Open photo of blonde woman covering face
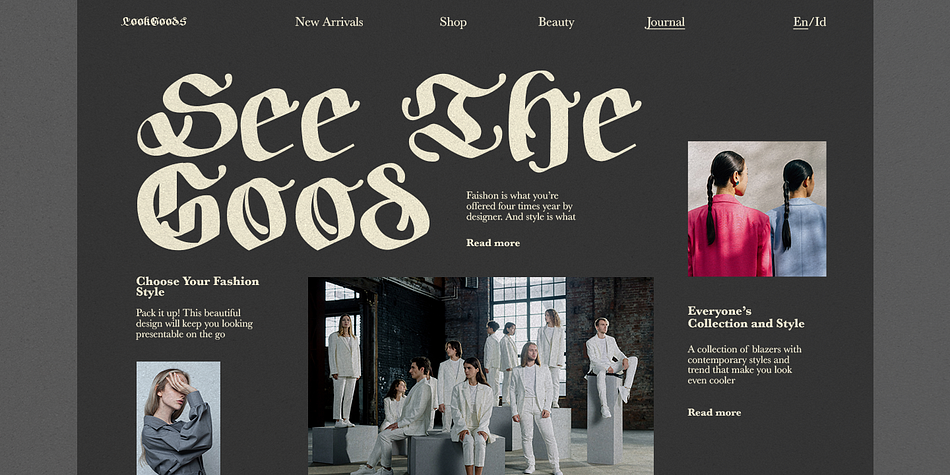Image resolution: width=950 pixels, height=475 pixels. click(x=178, y=418)
